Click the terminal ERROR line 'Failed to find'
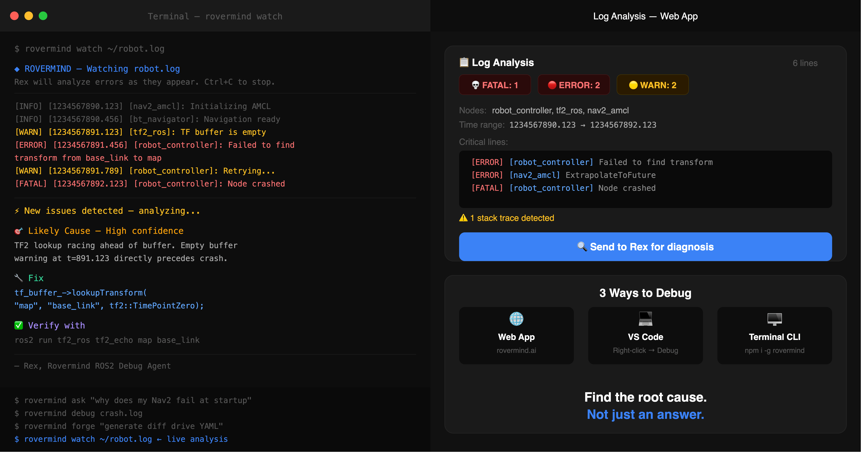The height and width of the screenshot is (459, 868). click(155, 145)
